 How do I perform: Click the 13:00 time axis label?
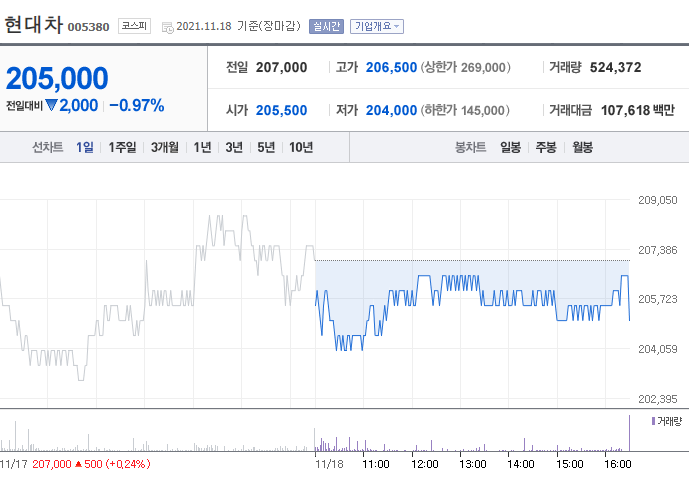[473, 464]
